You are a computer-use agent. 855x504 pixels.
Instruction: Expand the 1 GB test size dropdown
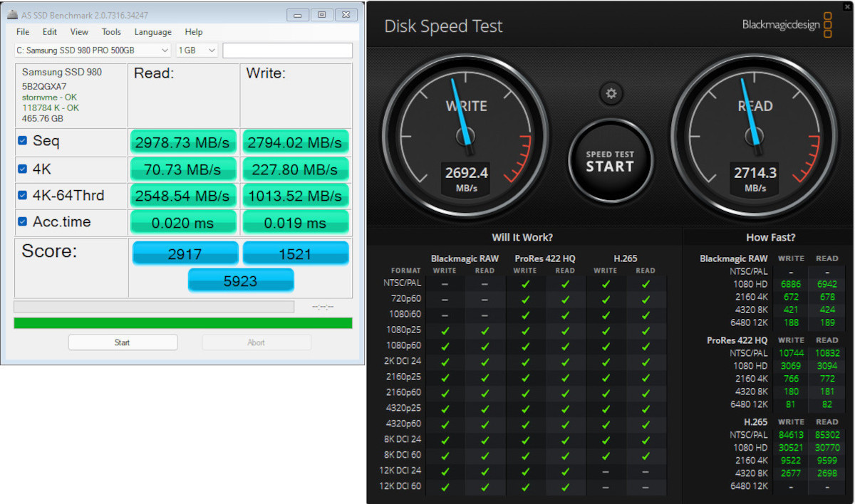[x=197, y=51]
